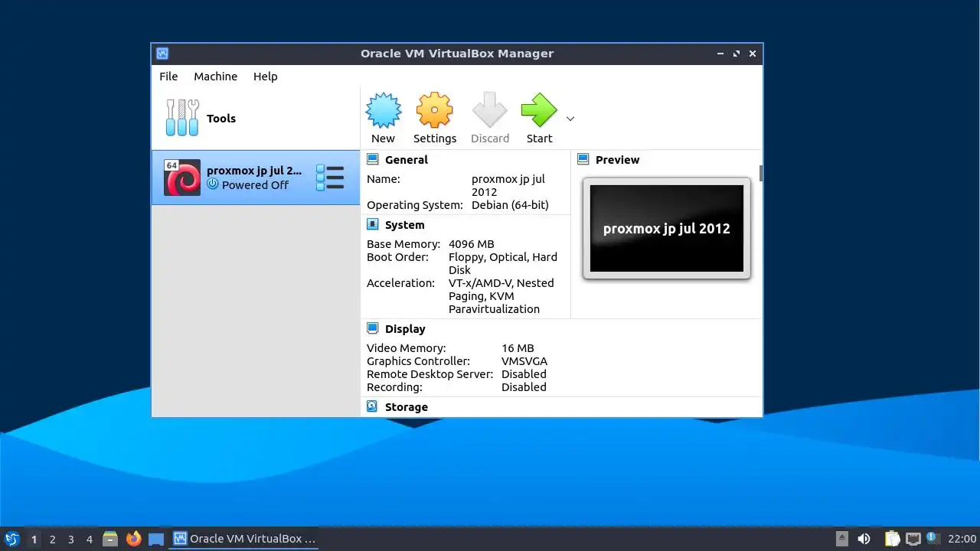Open the Settings gear icon
The height and width of the screenshot is (551, 980).
(x=434, y=111)
